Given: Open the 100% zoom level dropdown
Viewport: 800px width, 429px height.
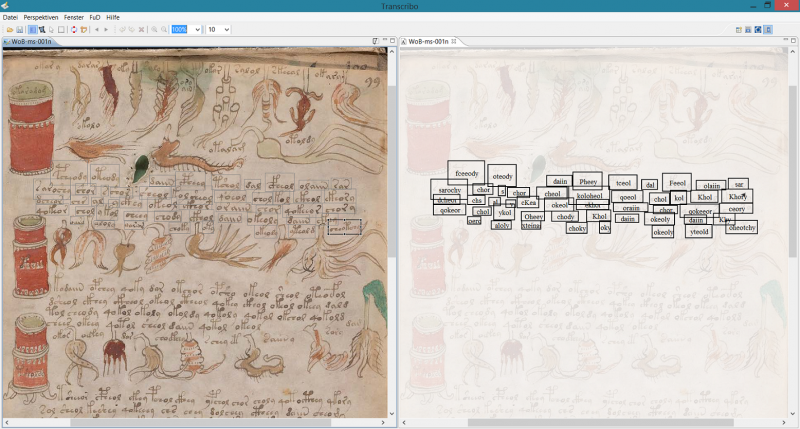Looking at the screenshot, I should [x=197, y=30].
